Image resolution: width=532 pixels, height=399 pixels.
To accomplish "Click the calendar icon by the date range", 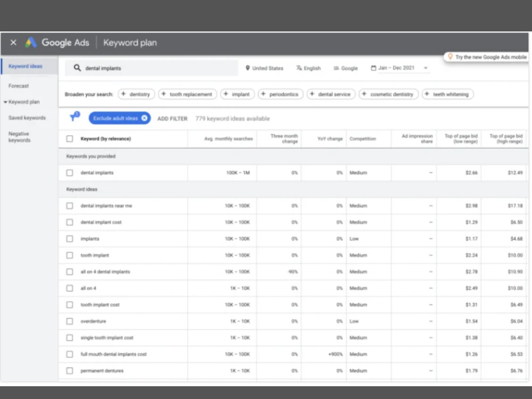I will pos(373,68).
